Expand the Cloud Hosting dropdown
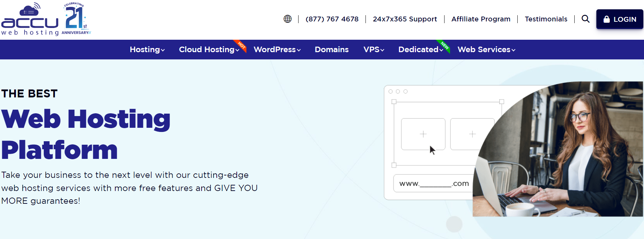 coord(209,50)
